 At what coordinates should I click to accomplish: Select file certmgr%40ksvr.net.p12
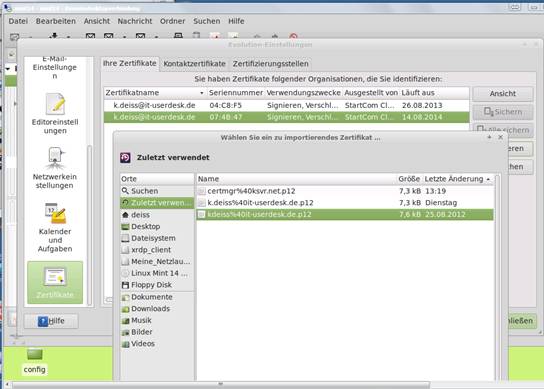pos(345,191)
